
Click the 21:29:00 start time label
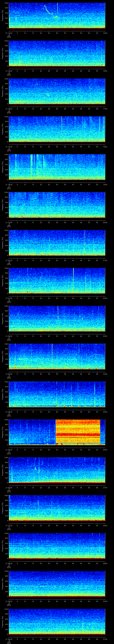(x=9, y=601)
